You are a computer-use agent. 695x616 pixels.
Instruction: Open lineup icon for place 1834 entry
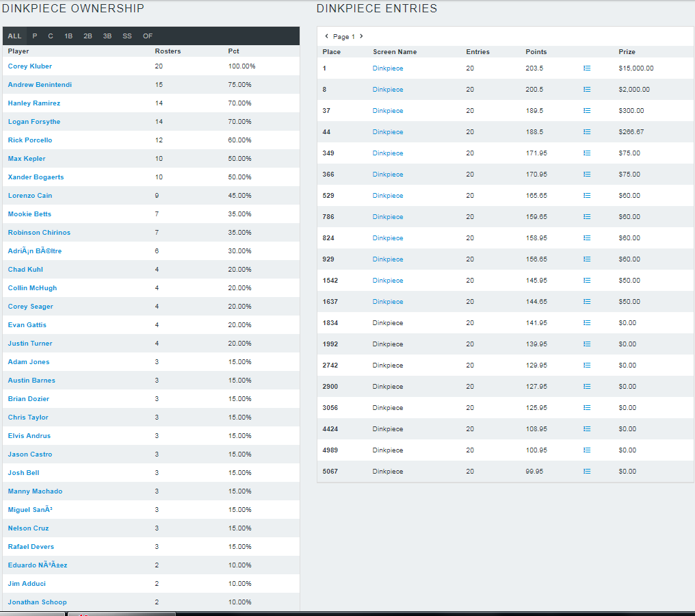point(587,323)
